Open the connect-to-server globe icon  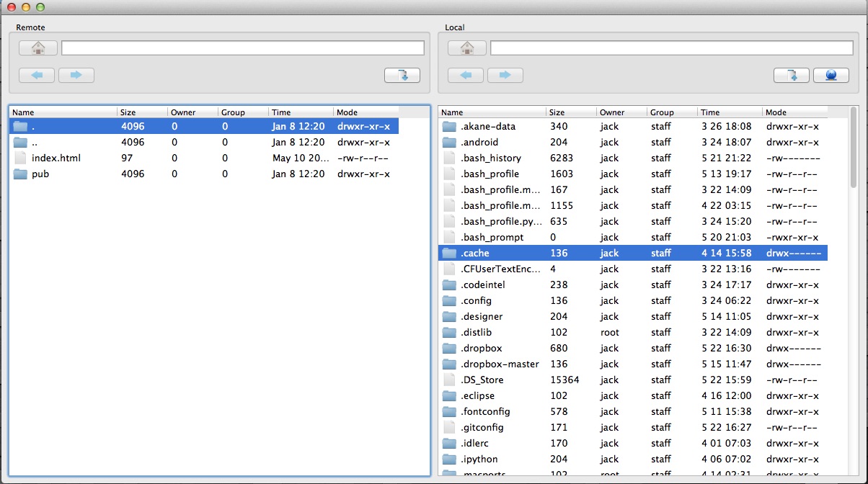831,75
